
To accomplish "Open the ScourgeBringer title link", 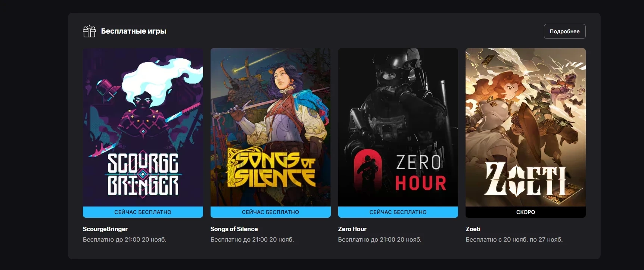I will point(105,229).
